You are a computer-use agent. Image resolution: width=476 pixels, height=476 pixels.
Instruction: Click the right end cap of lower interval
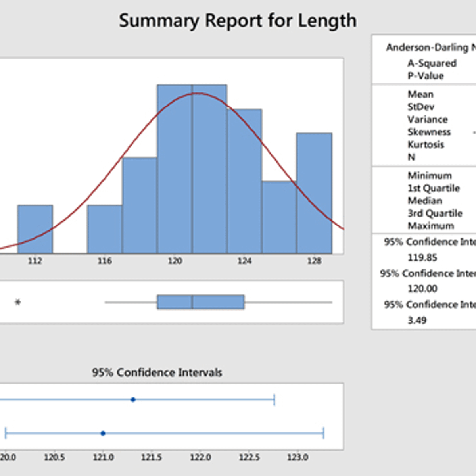tap(324, 433)
